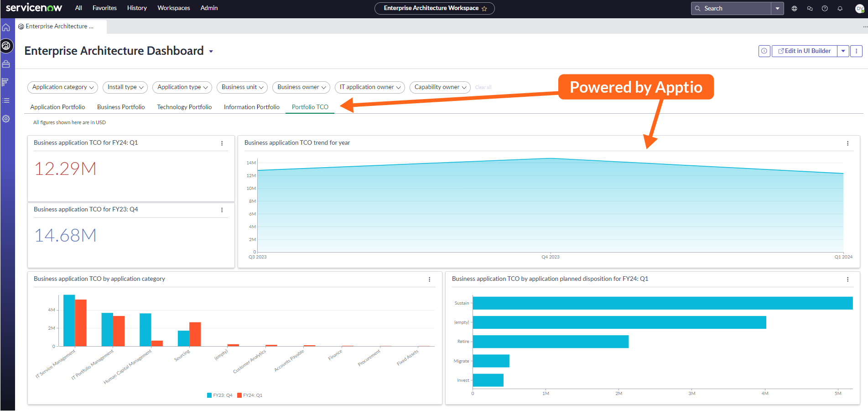The height and width of the screenshot is (411, 868).
Task: Open options menu for TCO by application category
Action: click(x=430, y=279)
